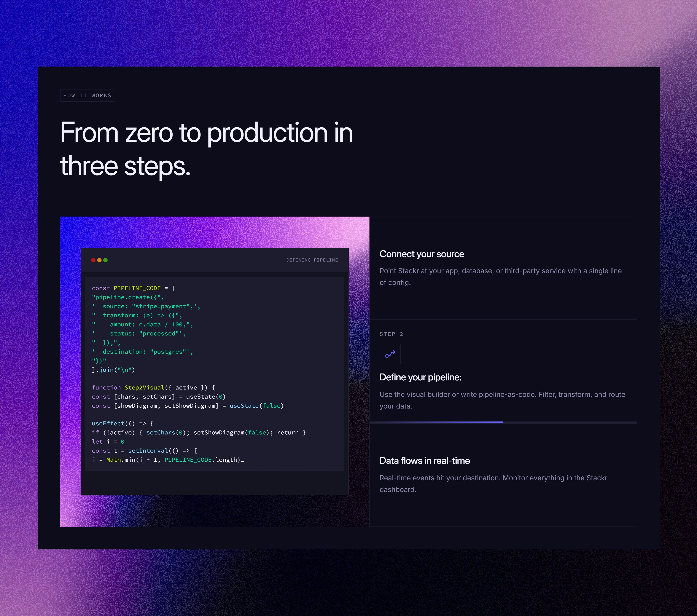Screen dimensions: 697x616
Task: Click the DEFINING PIPELINE window label
Action: coord(312,260)
